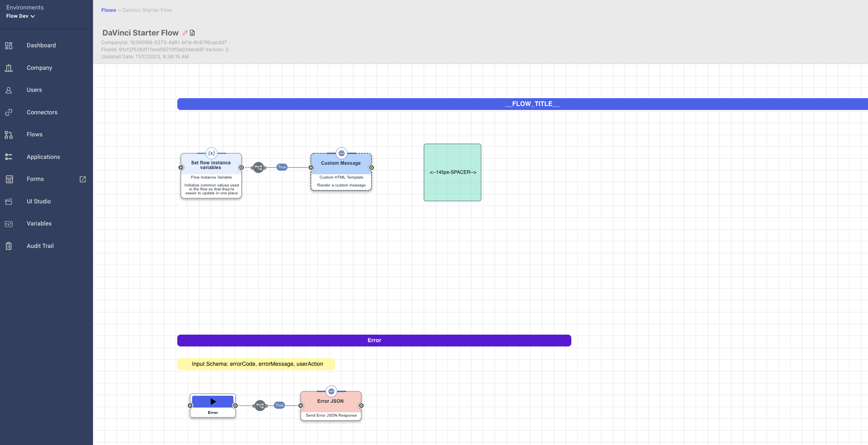868x445 pixels.
Task: Select the logic node before Error JSON
Action: (x=260, y=406)
